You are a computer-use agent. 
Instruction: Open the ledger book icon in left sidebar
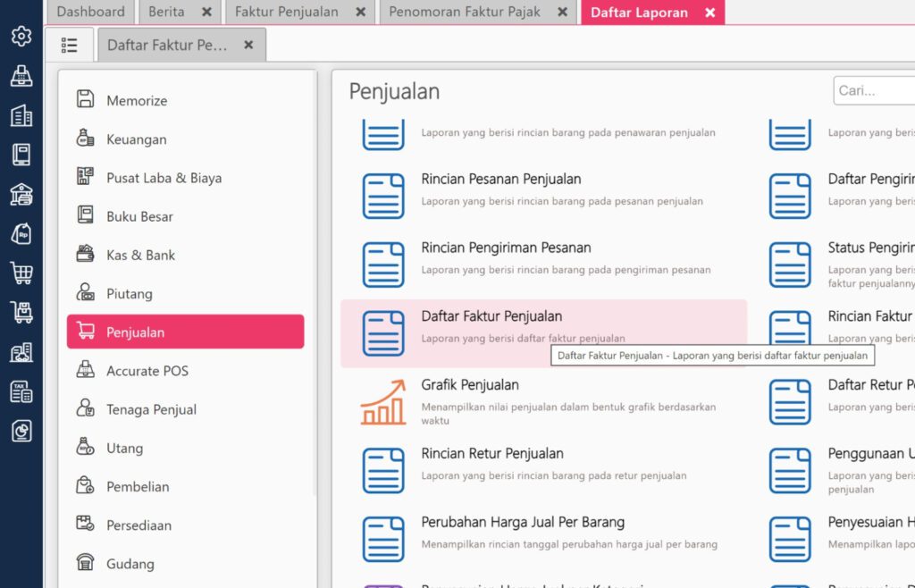pyautogui.click(x=21, y=153)
